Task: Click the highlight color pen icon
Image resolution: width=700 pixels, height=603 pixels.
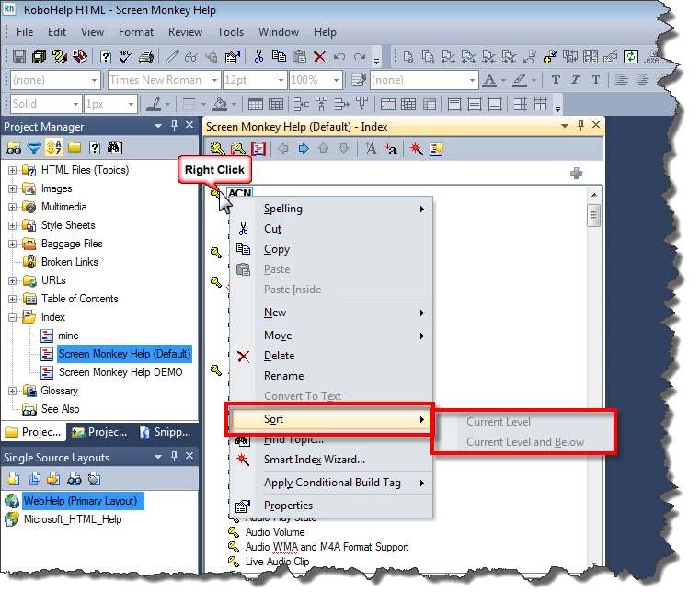Action: point(519,80)
